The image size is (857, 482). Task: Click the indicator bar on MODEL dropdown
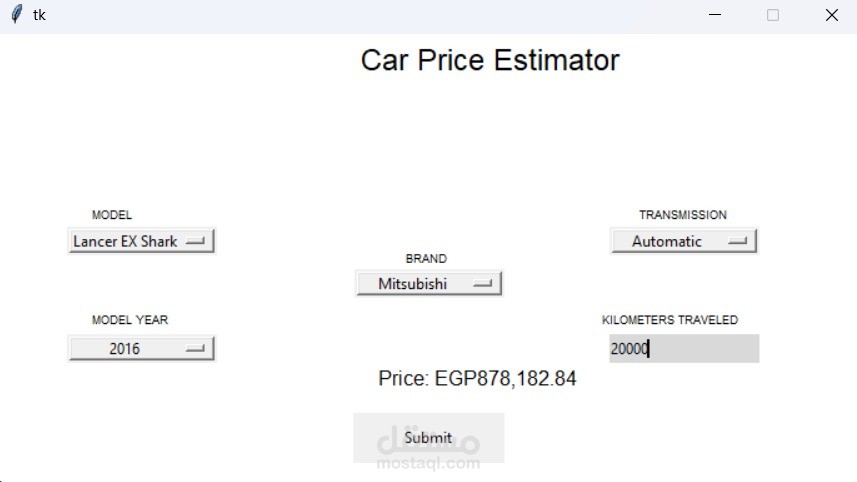(195, 241)
